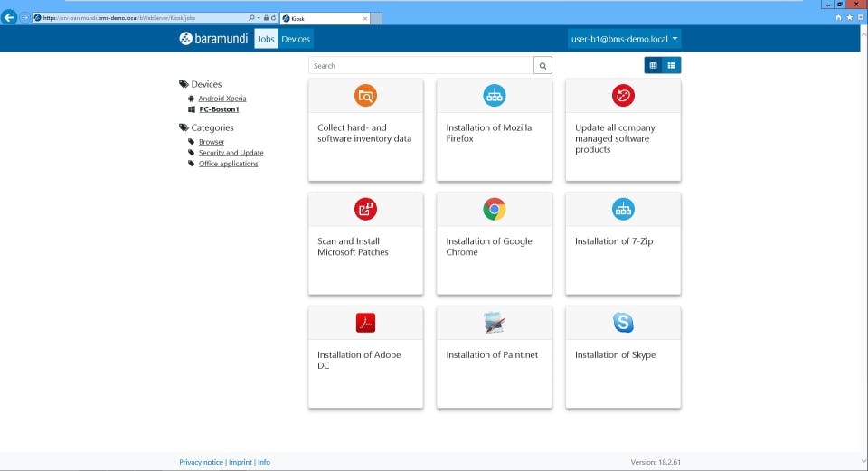868x471 pixels.
Task: Select the Android Xperia device link
Action: [x=222, y=99]
